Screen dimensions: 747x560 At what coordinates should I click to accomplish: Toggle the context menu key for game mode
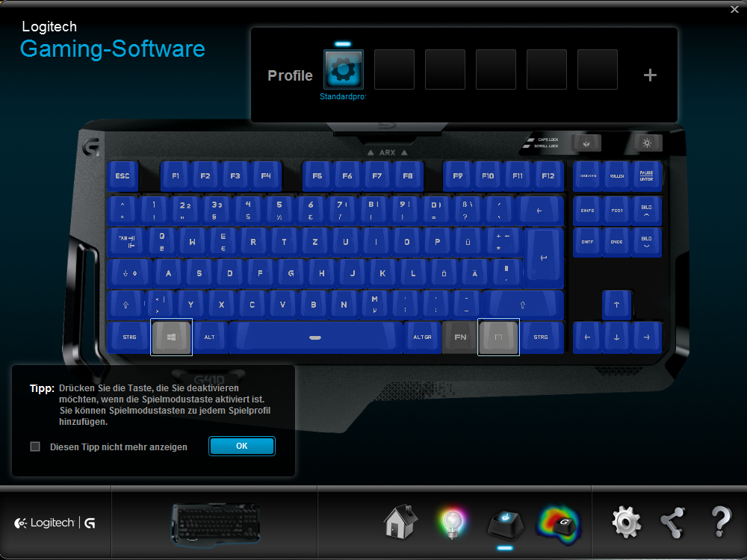[x=498, y=337]
